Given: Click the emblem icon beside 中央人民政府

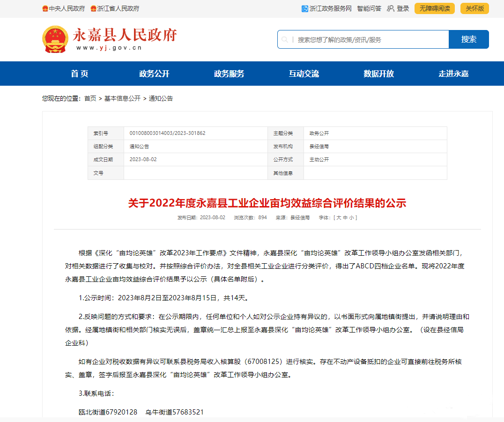Looking at the screenshot, I should click(45, 8).
